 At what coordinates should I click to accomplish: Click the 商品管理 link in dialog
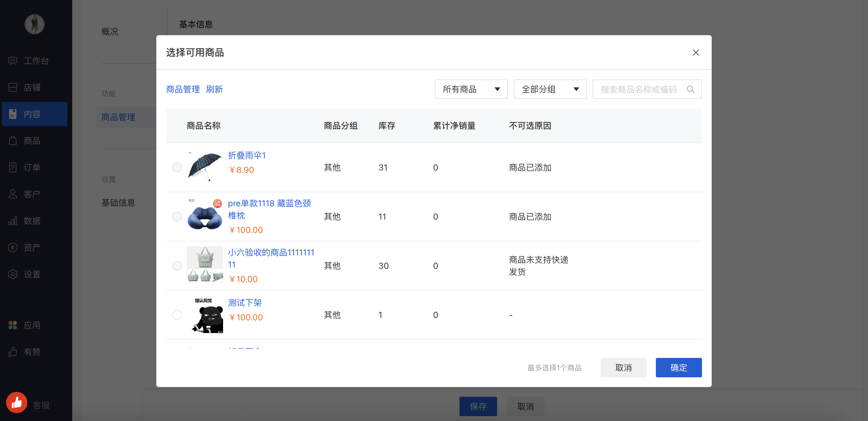click(x=183, y=89)
